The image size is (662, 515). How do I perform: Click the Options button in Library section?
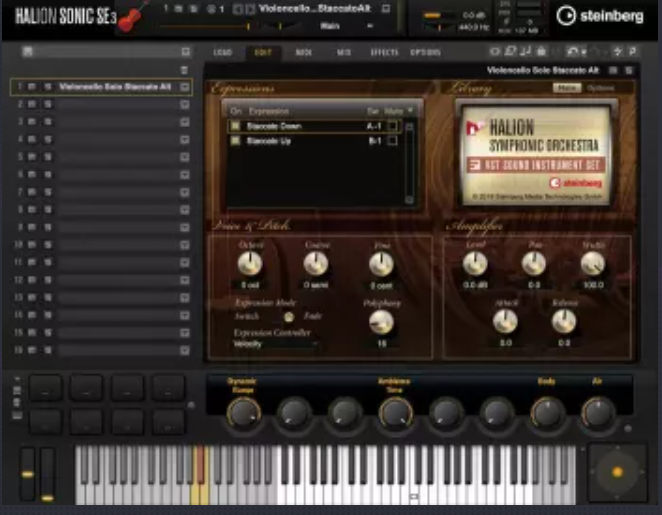[600, 88]
